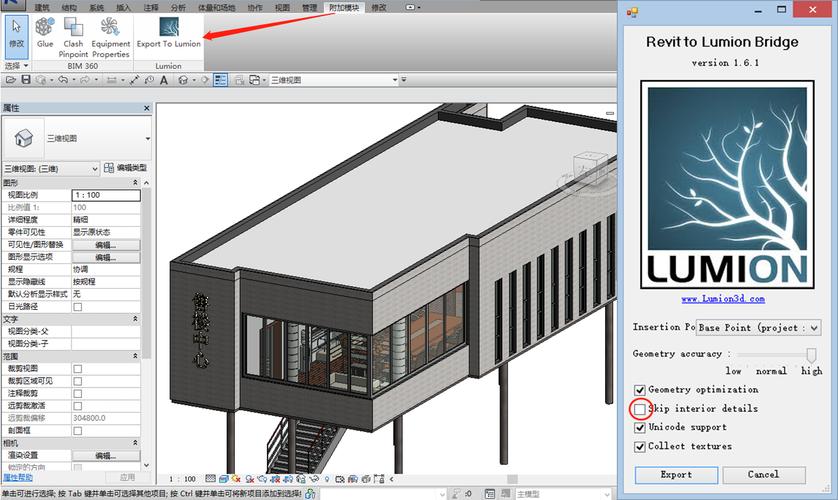Switch to the 附加模块 ribbon tab

pyautogui.click(x=344, y=7)
